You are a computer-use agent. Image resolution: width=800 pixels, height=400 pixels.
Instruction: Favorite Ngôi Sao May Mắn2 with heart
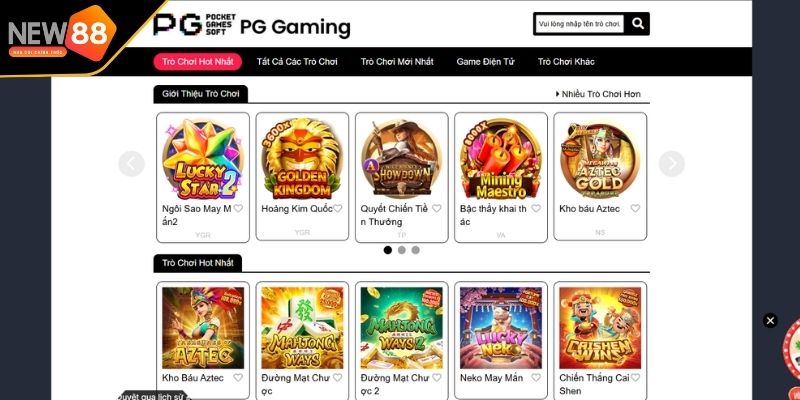pyautogui.click(x=238, y=208)
